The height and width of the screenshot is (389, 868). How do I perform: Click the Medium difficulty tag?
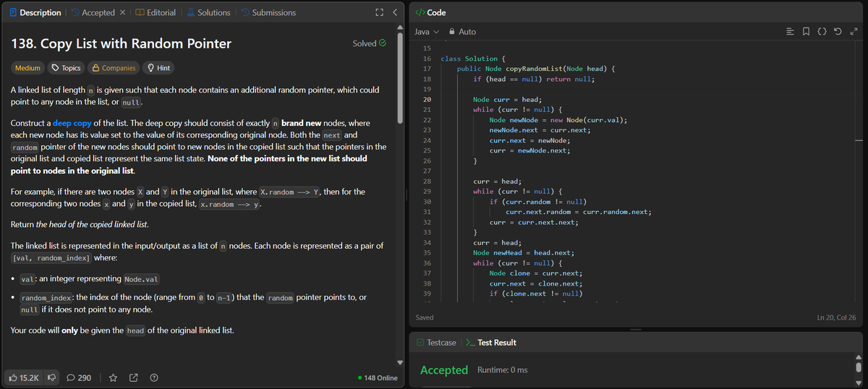tap(27, 68)
